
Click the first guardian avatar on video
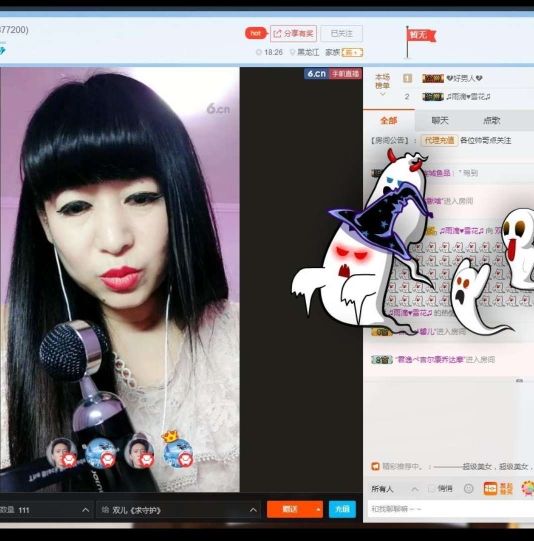62,452
